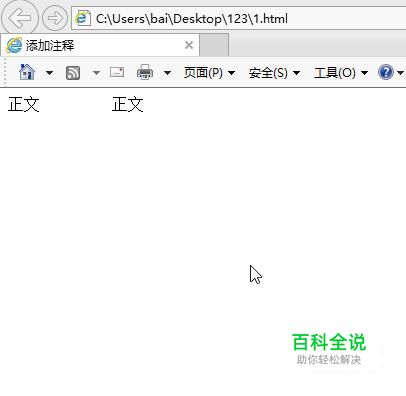
Task: Expand the Help dropdown arrow
Action: (400, 73)
